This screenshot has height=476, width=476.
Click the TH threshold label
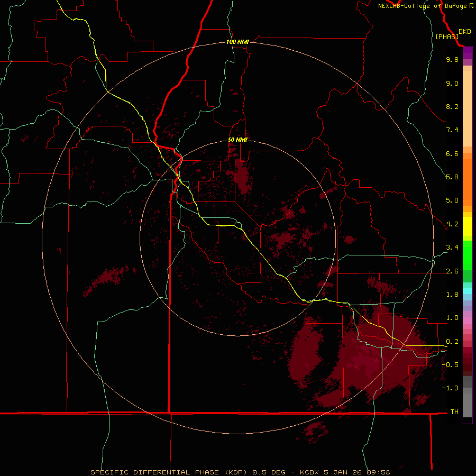(x=454, y=412)
